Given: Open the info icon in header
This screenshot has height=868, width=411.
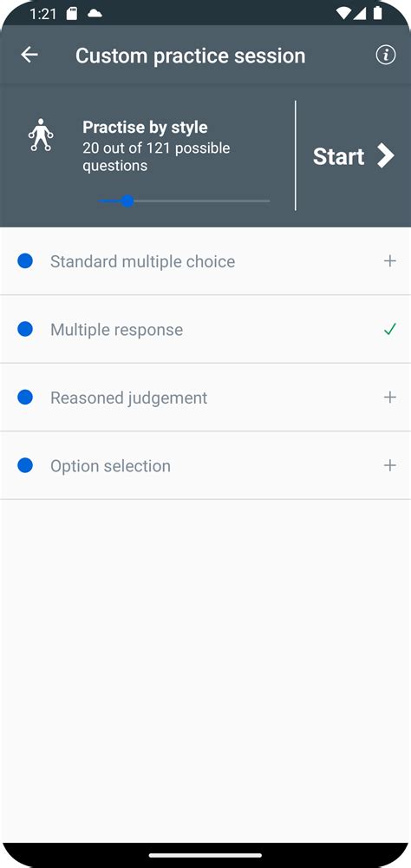Looking at the screenshot, I should point(386,56).
